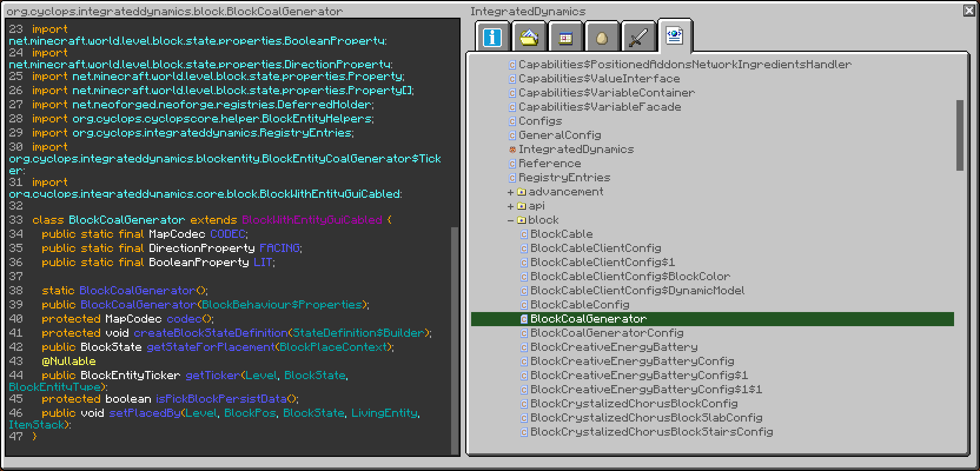Select the document-with-globe classes tab
The height and width of the screenshot is (471, 980).
(674, 36)
